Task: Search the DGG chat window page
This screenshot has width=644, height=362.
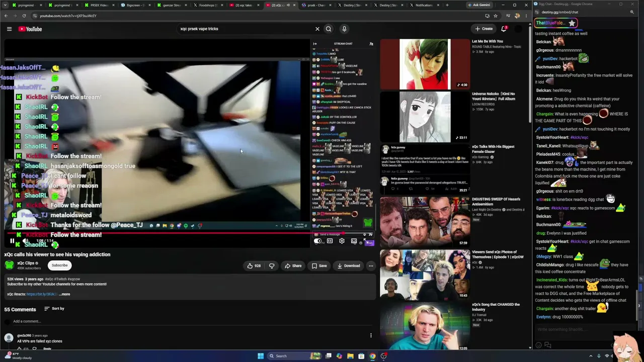Action: tap(632, 12)
